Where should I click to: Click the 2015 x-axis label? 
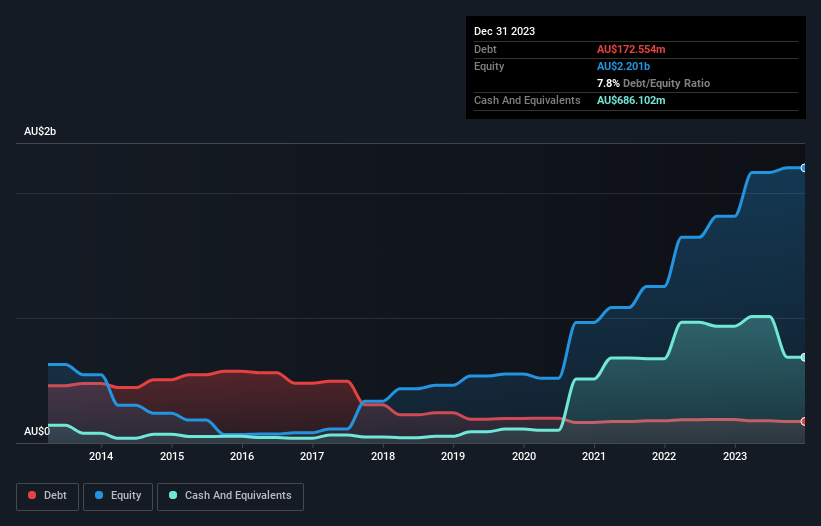point(172,456)
